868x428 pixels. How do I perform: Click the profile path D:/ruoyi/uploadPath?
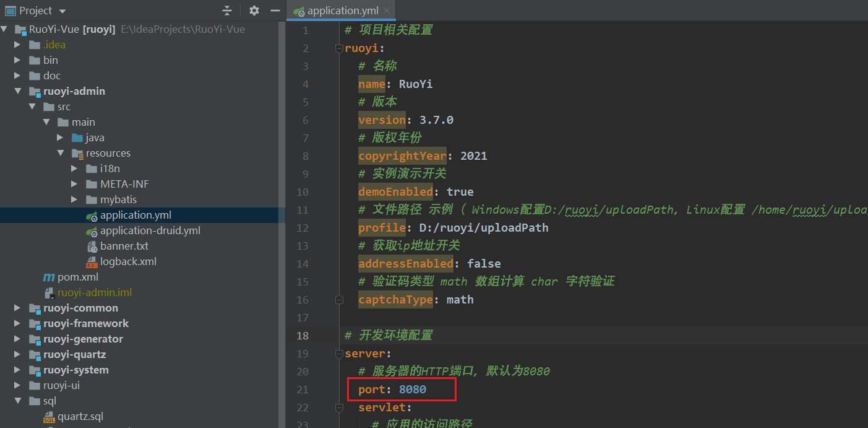[484, 228]
